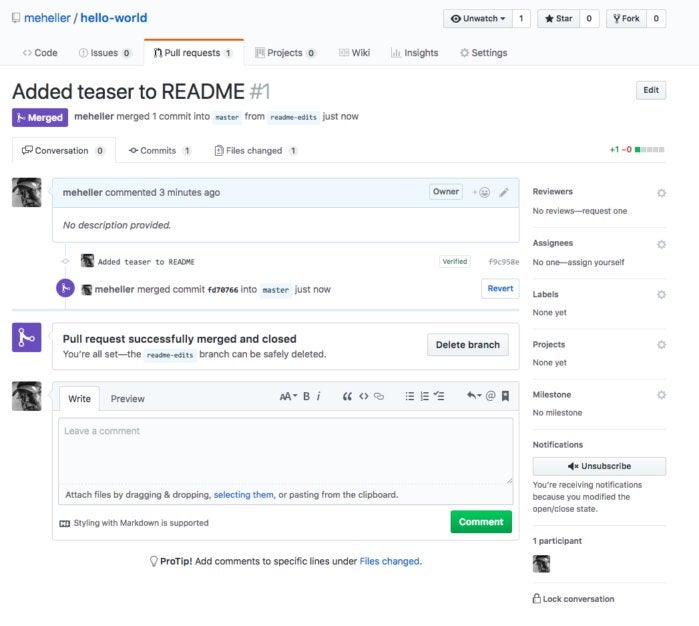
Task: Open commit hash f9c958e
Action: (504, 262)
